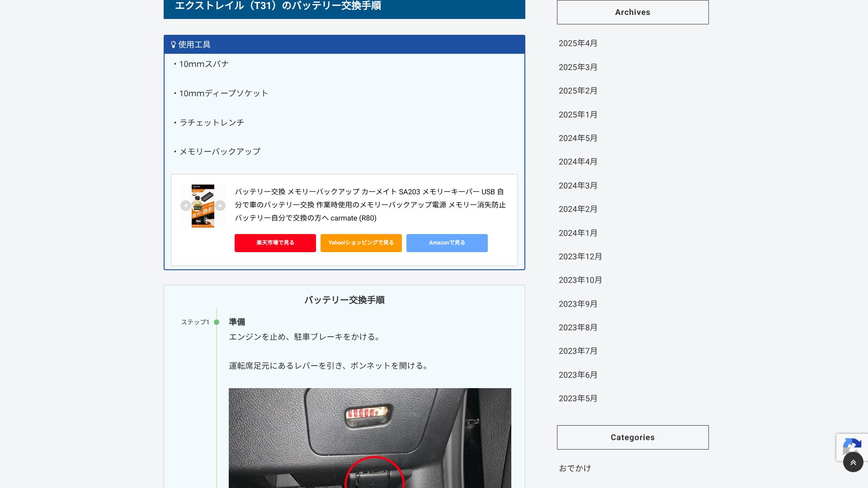The height and width of the screenshot is (488, 868).
Task: Click previous image arrow on product thumbnail
Action: (x=185, y=206)
